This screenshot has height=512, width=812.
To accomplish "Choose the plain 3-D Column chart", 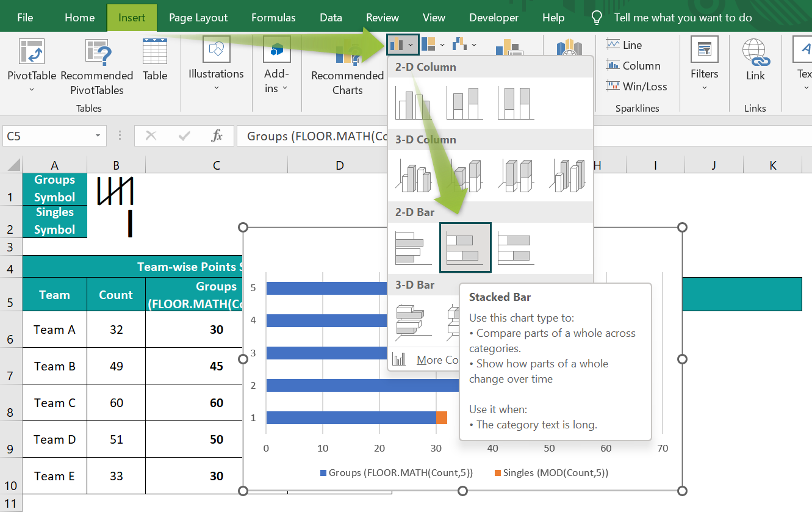I will pyautogui.click(x=567, y=175).
